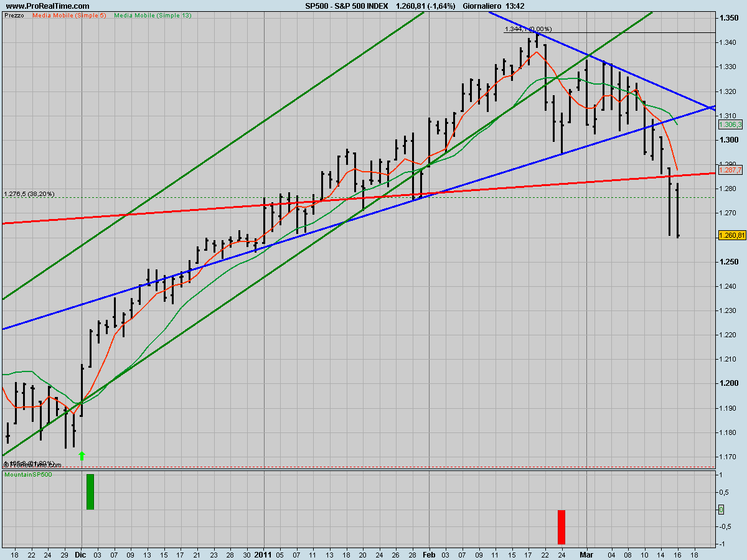This screenshot has width=747, height=560.
Task: Select the MountainSP500 indicator label
Action: (x=28, y=475)
